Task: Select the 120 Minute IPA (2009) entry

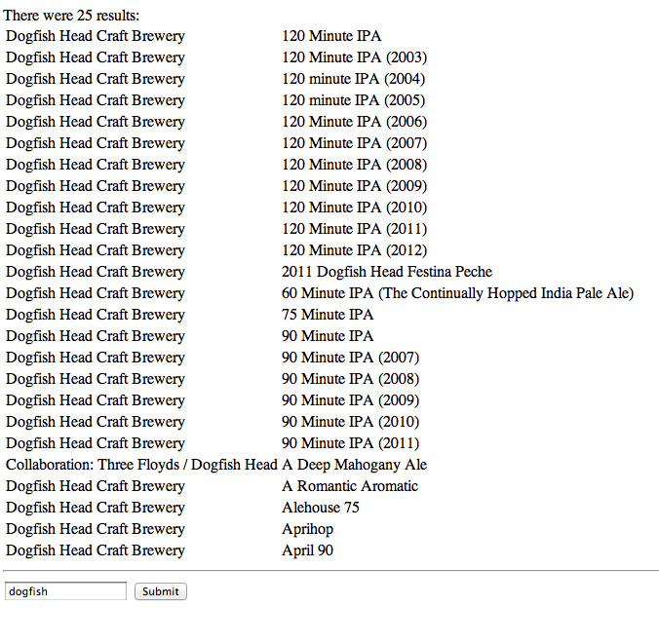Action: tap(354, 186)
